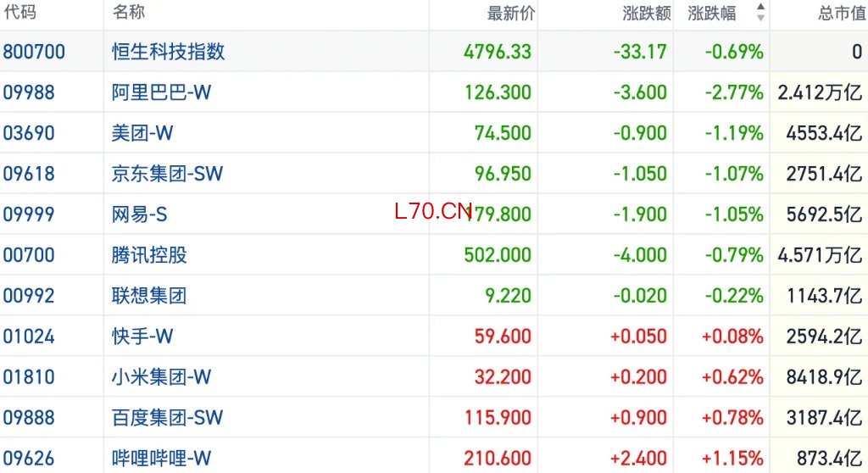Sort by the 总市值 column header
Viewport: 868px width, 473px height.
point(843,13)
